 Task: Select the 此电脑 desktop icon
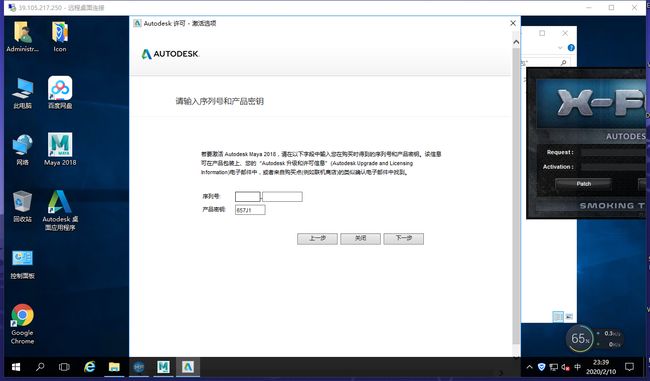tap(22, 93)
